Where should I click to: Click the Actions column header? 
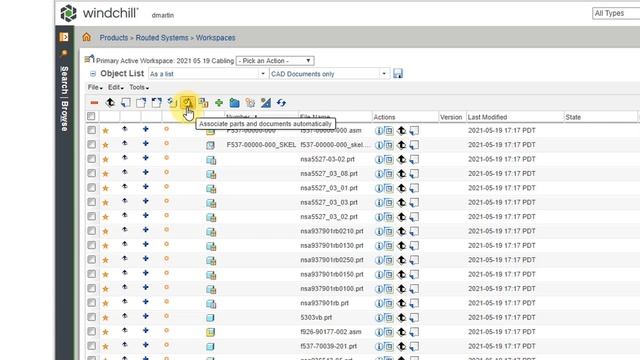point(384,117)
